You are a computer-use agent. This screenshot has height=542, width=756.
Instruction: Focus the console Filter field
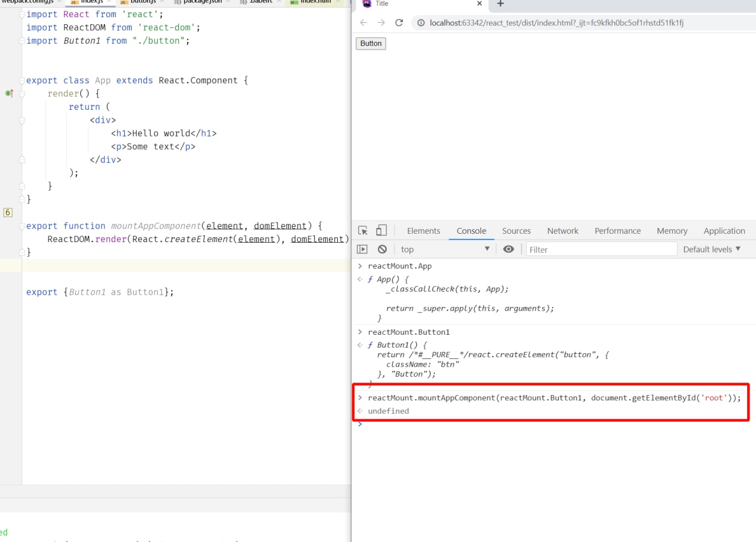click(601, 249)
